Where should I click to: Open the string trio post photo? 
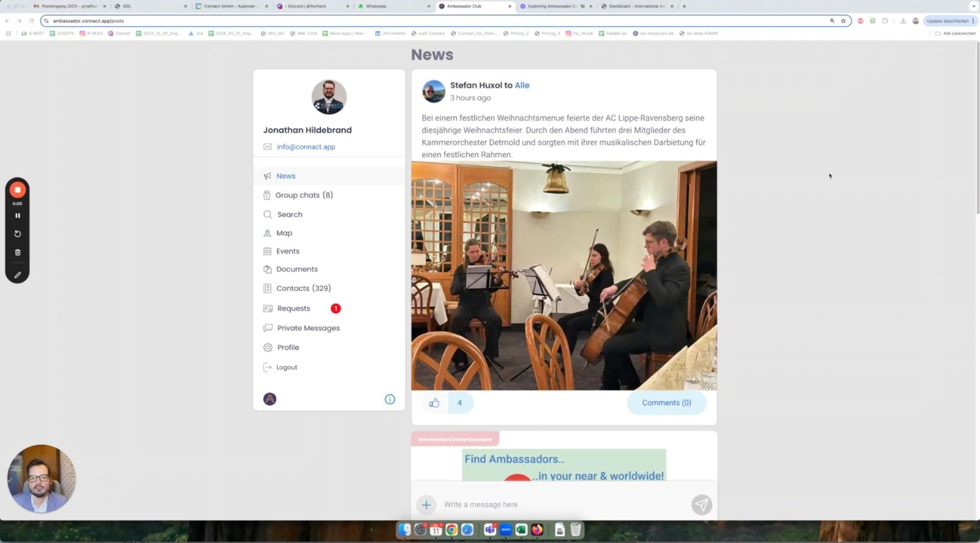point(563,275)
